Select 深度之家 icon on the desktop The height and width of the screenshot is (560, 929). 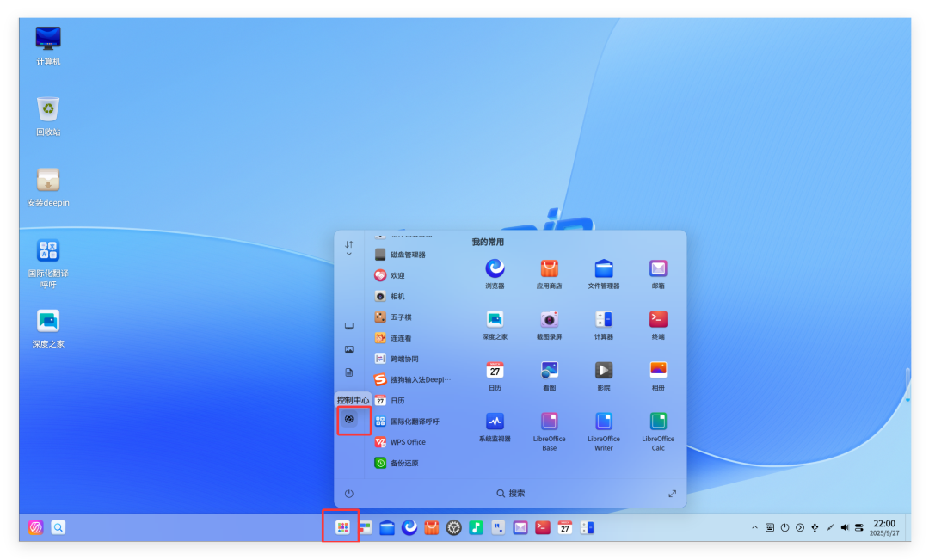pyautogui.click(x=48, y=329)
